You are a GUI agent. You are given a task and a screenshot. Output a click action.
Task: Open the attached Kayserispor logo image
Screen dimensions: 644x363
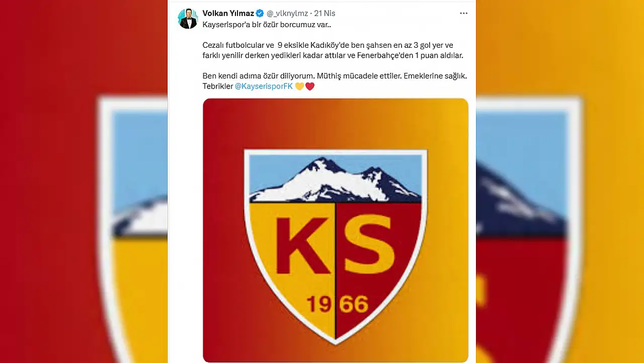click(x=336, y=230)
